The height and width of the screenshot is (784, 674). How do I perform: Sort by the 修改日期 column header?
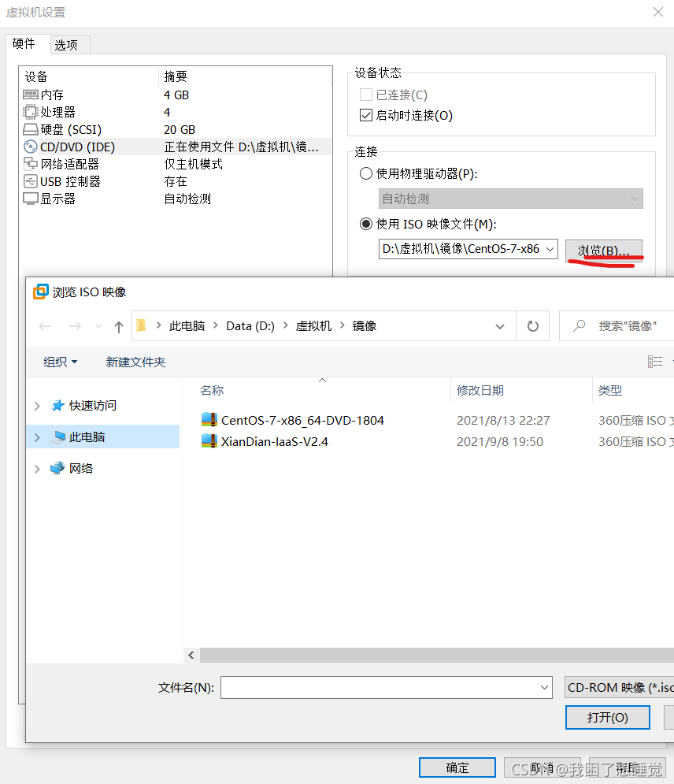click(x=480, y=390)
